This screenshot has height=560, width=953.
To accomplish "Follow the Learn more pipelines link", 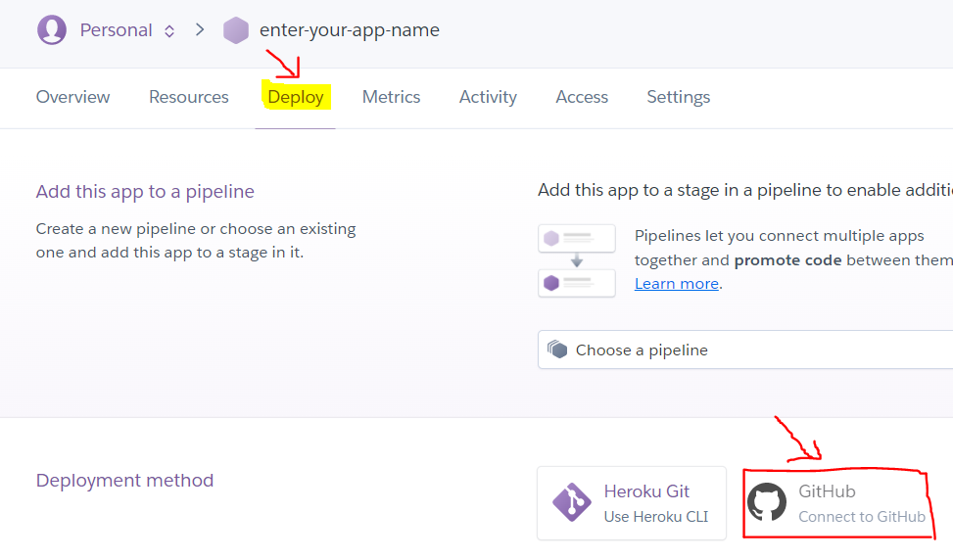I will pos(677,284).
